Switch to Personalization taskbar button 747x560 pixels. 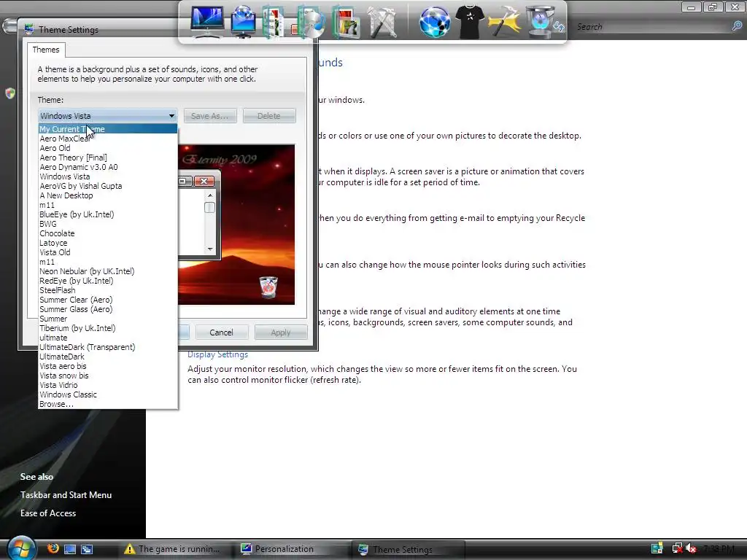[x=293, y=549]
